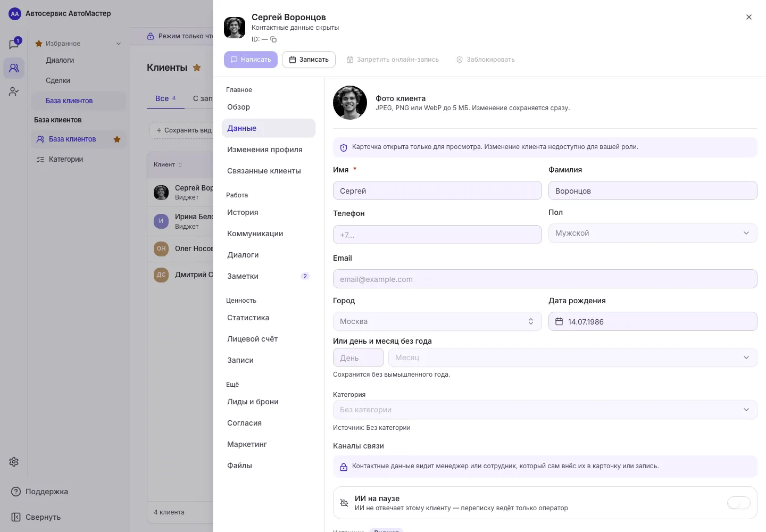
Task: Click the Записать button
Action: click(x=309, y=60)
